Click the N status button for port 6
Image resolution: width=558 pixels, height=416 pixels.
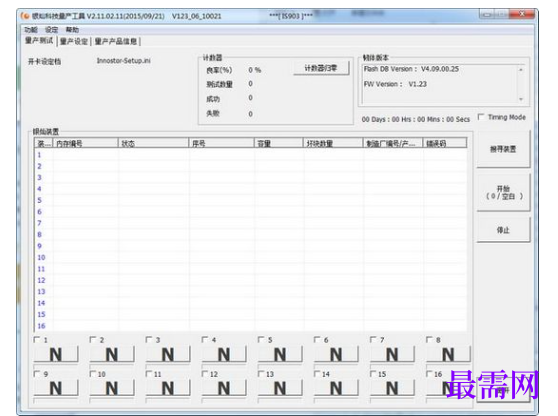[x=336, y=354]
